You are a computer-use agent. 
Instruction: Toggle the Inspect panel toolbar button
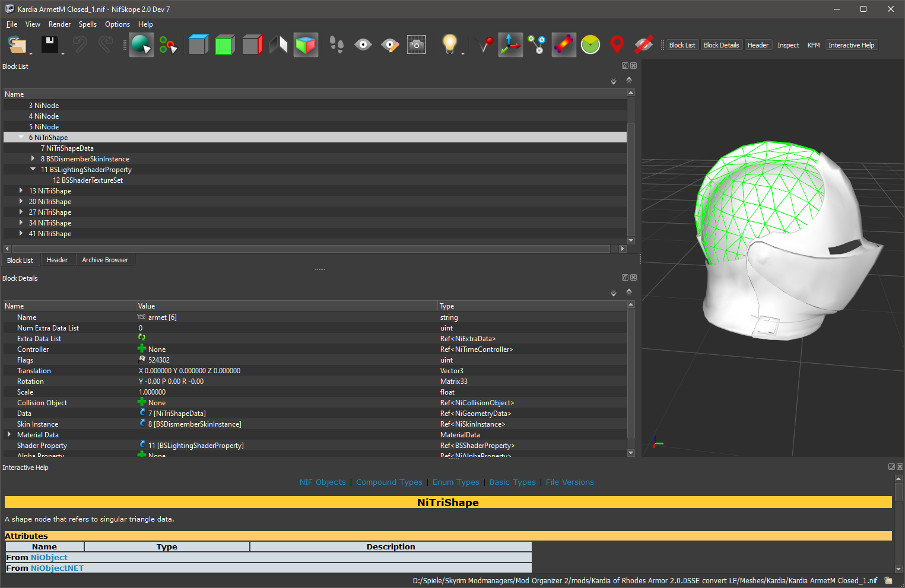pos(788,45)
